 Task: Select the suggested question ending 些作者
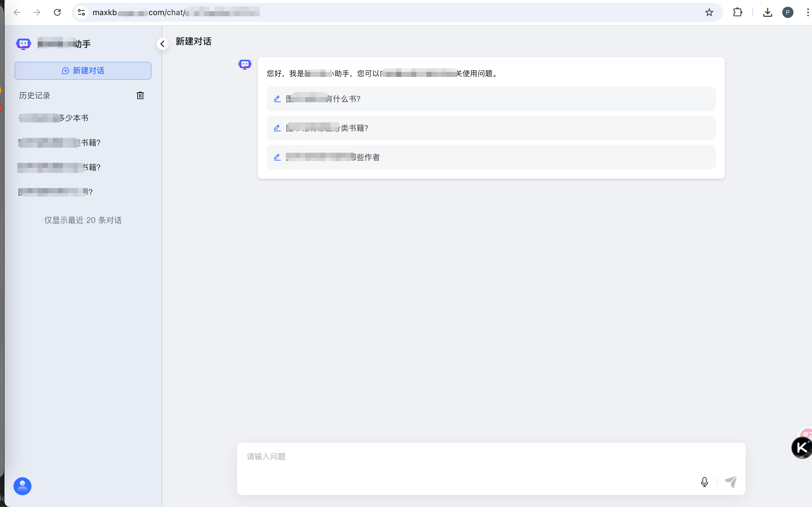tap(491, 157)
